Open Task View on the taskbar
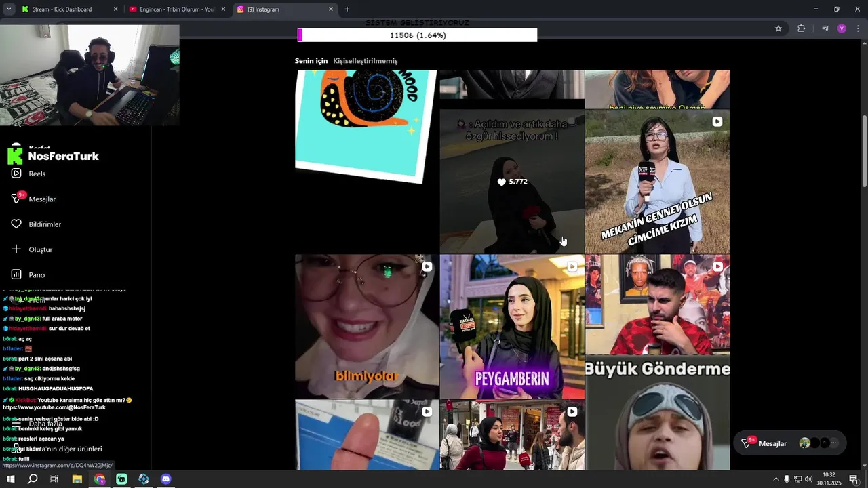Viewport: 868px width, 488px height. tap(54, 479)
